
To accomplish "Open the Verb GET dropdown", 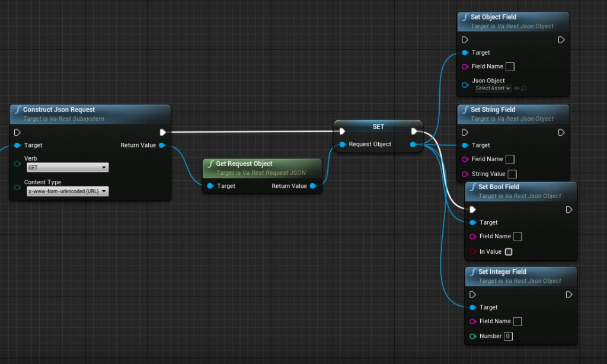I will [68, 167].
